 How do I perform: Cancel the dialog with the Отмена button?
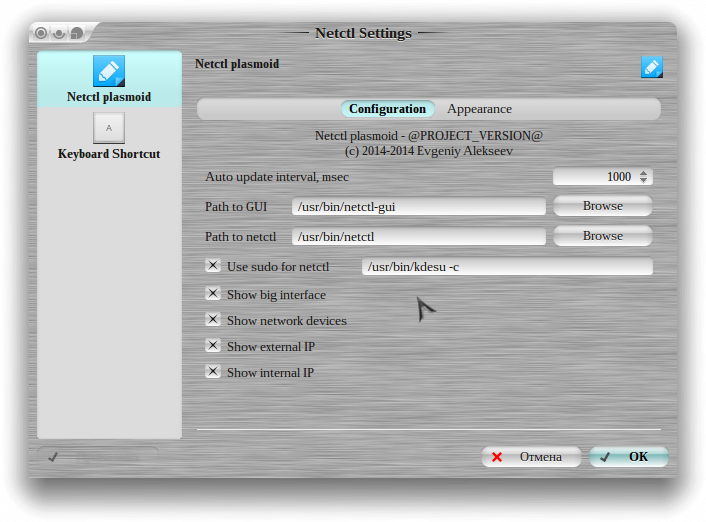[530, 457]
